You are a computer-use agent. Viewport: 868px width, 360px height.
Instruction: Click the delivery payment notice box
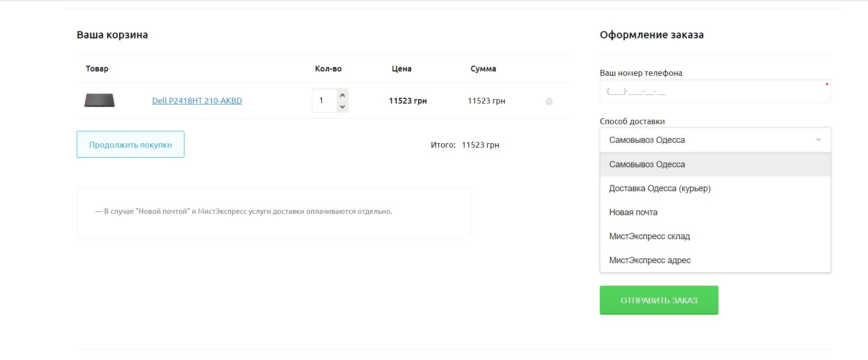pos(273,213)
